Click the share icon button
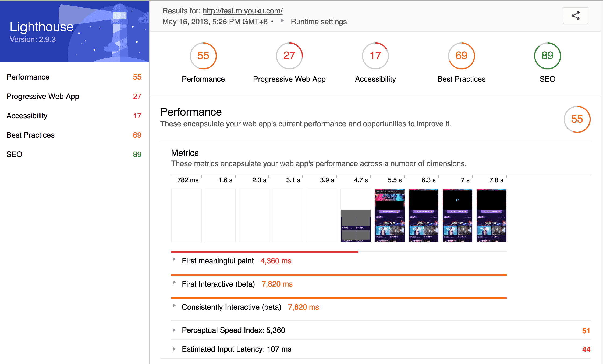This screenshot has height=364, width=603. (x=575, y=16)
